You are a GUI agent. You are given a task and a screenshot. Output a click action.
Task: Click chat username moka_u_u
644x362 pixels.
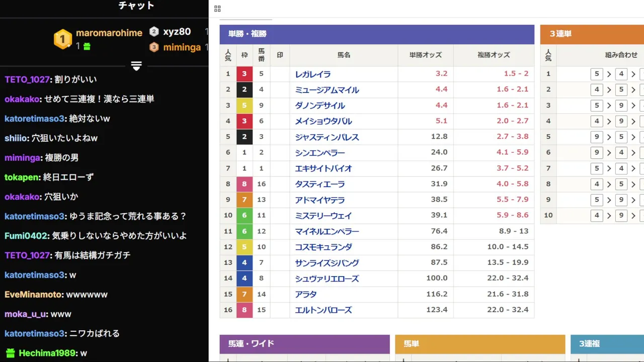25,314
